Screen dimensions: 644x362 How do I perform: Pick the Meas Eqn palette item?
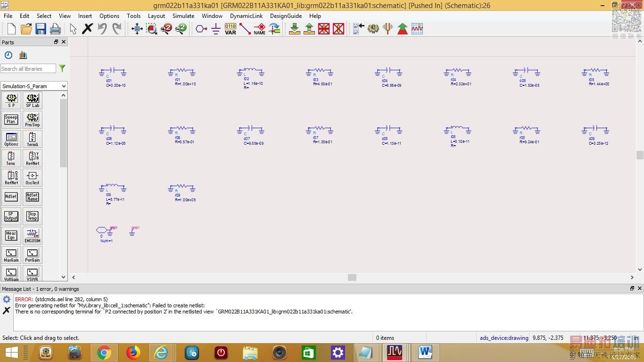click(x=11, y=236)
